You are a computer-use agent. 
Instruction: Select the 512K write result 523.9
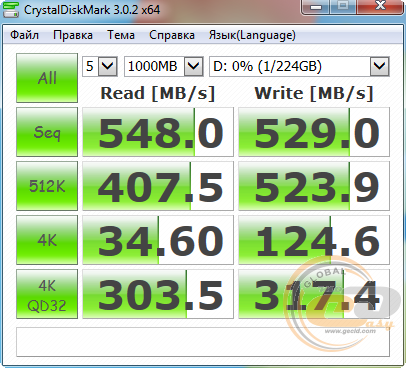[x=314, y=186]
